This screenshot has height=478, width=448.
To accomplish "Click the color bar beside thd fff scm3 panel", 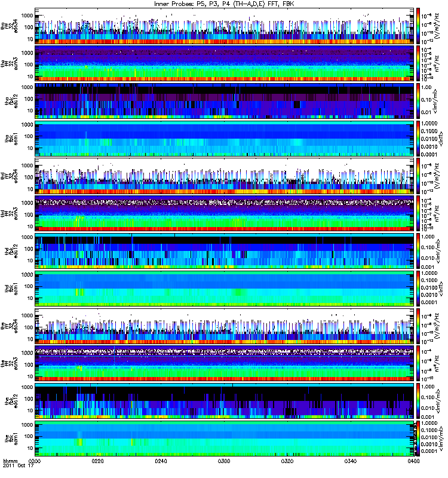I will (x=418, y=213).
